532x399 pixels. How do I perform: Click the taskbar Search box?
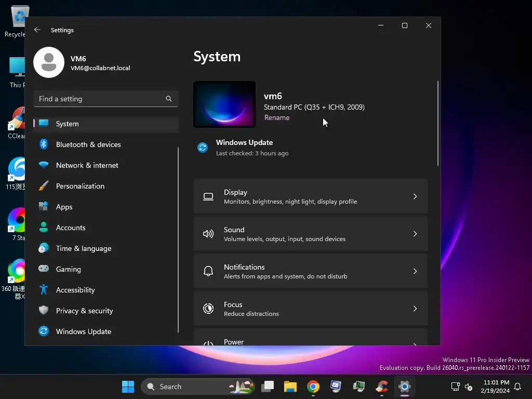(x=198, y=387)
